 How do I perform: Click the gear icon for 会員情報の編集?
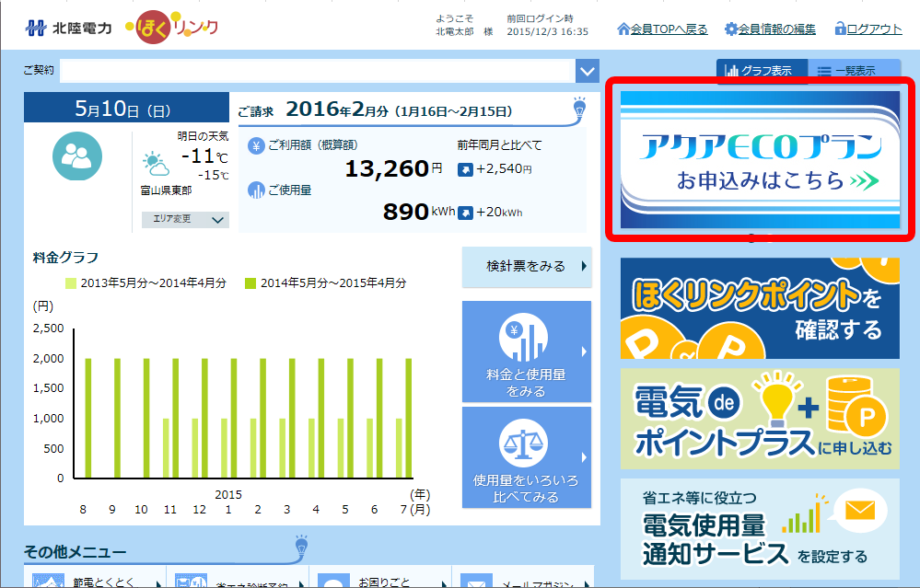730,29
